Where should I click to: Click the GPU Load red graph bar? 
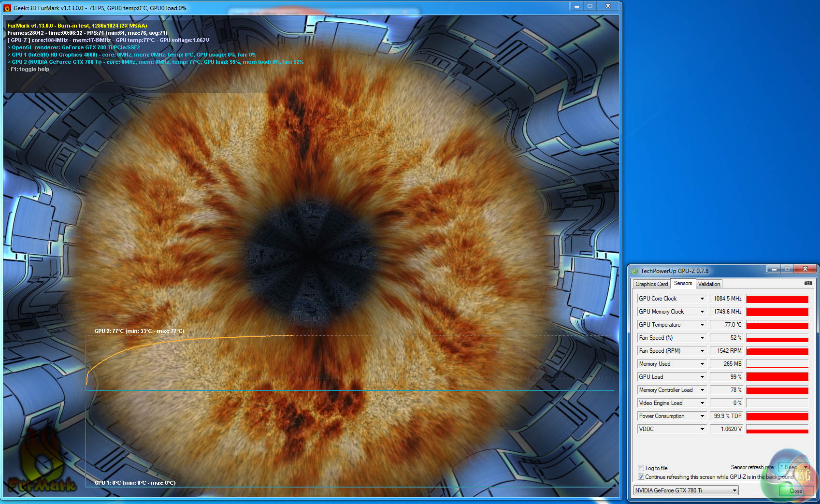[x=777, y=377]
